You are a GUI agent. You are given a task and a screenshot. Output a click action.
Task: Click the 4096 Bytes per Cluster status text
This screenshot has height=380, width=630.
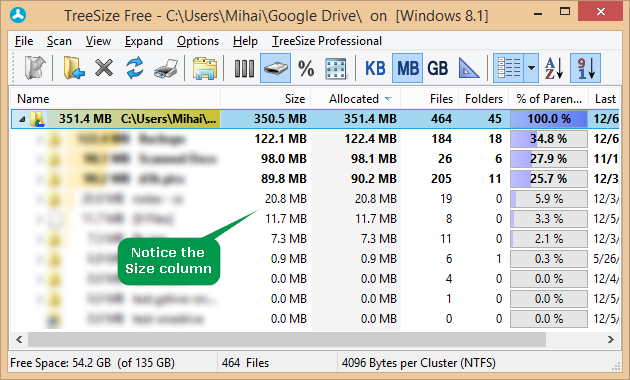click(418, 363)
